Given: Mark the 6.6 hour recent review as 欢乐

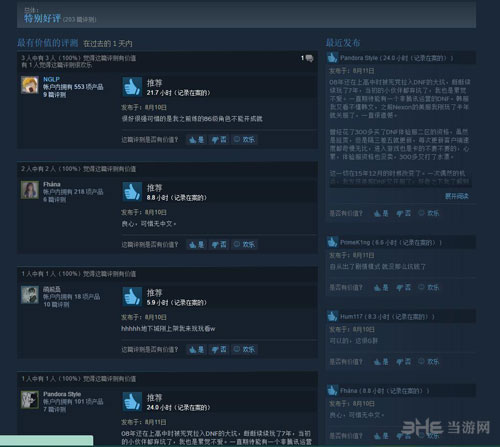Looking at the screenshot, I should 429,287.
